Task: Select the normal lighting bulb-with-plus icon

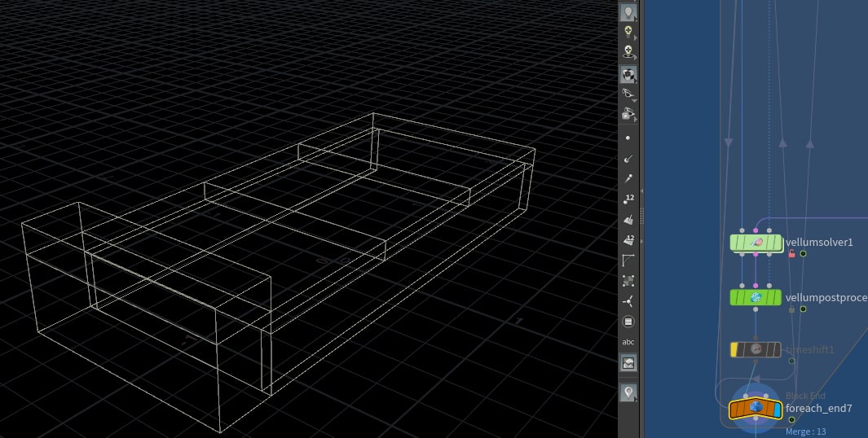Action: pos(628,32)
